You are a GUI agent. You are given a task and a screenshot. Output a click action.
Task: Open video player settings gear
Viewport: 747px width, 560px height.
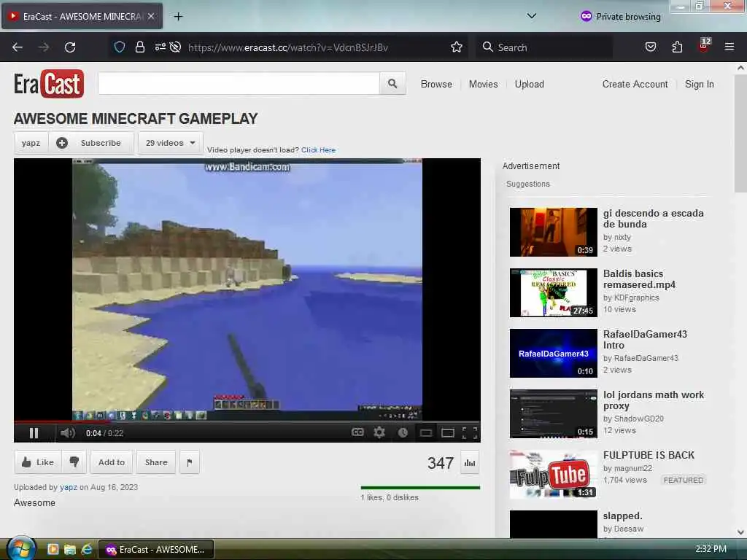[379, 432]
